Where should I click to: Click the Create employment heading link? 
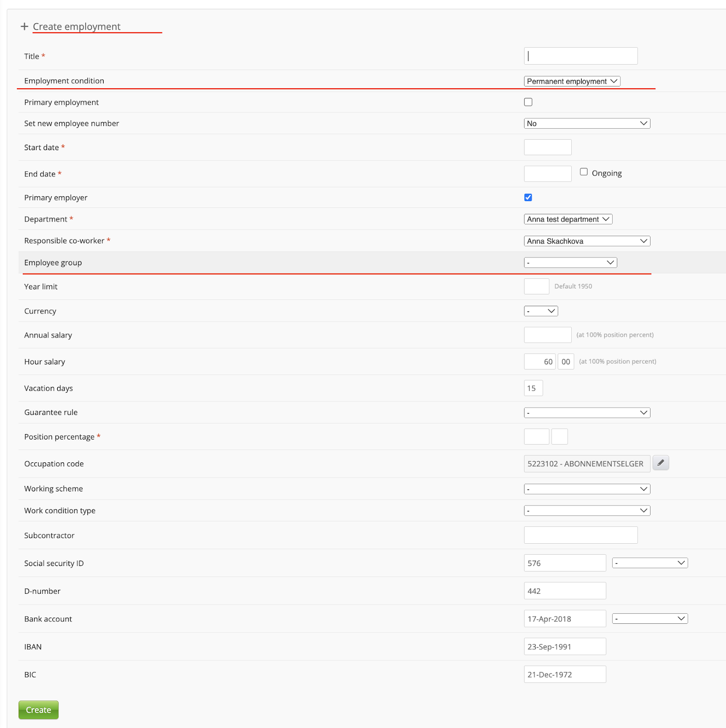pos(76,26)
